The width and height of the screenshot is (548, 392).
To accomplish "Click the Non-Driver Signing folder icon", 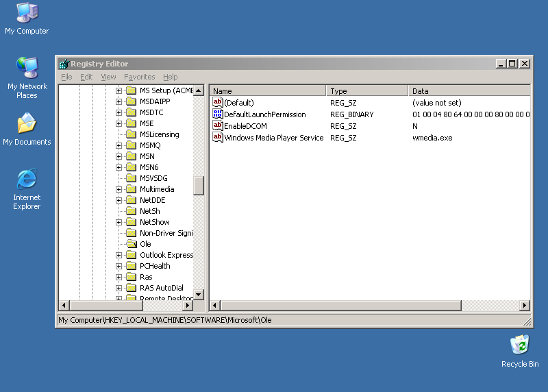I will click(131, 233).
